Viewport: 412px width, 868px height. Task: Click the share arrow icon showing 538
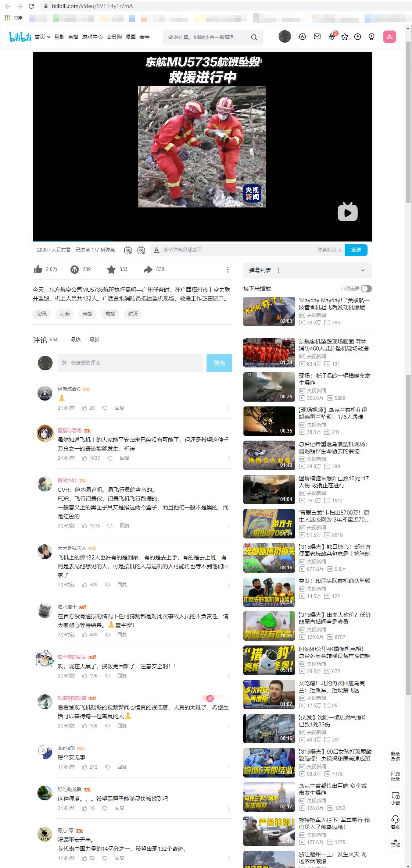pyautogui.click(x=148, y=270)
